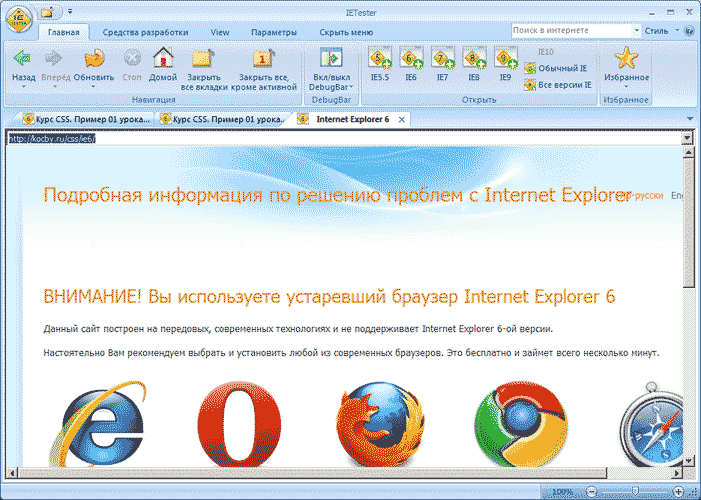Expand the address bar URL dropdown
Screen dimensions: 701x500
click(688, 138)
